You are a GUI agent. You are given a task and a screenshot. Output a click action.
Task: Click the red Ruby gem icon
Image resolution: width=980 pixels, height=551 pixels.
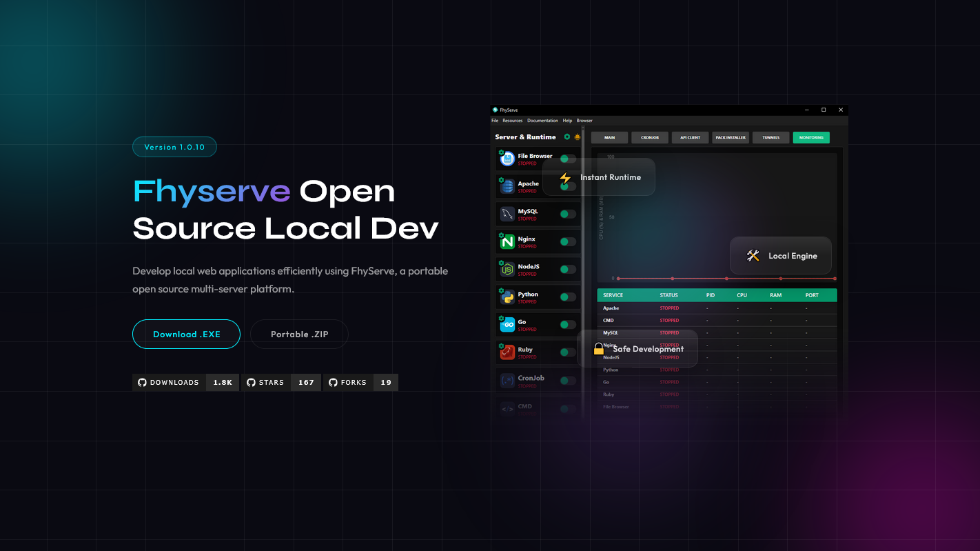[507, 352]
